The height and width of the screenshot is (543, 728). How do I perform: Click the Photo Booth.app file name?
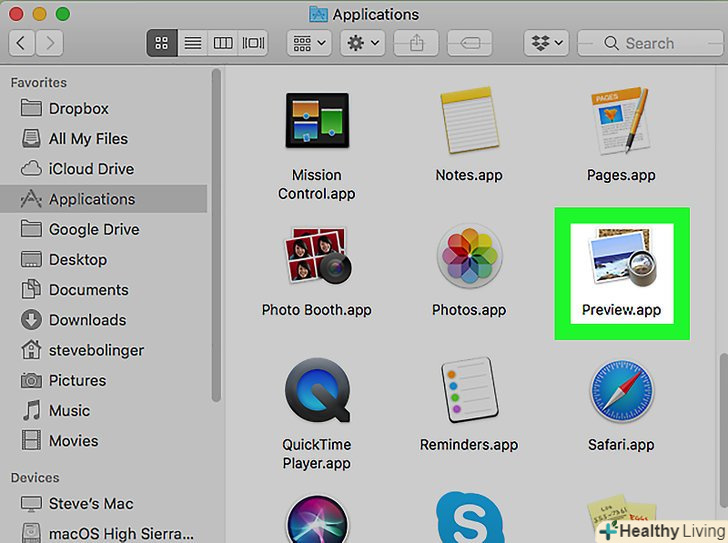317,310
